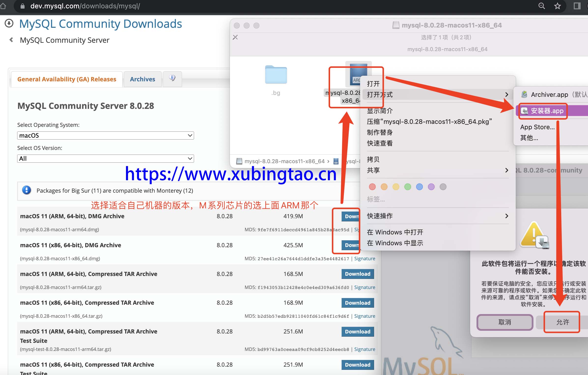Click the path bar disk icon mysql-8.0.28-macos11-x86_64
This screenshot has width=588, height=375.
(x=239, y=161)
